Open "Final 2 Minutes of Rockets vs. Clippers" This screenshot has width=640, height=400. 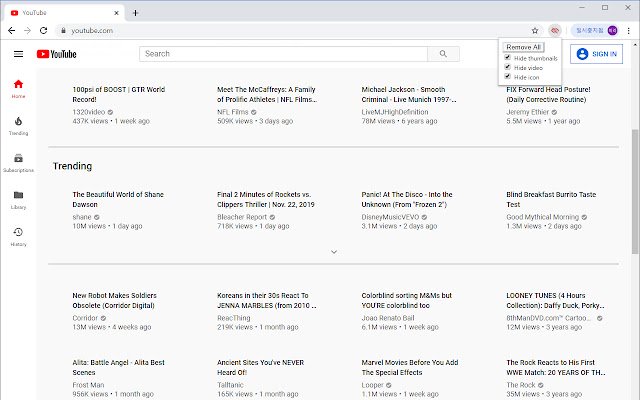[266, 199]
